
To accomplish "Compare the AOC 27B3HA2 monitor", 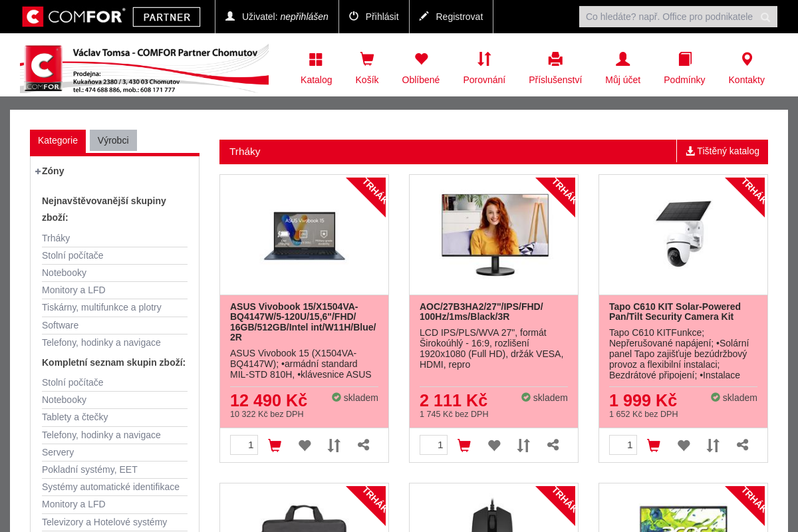I will point(523,445).
